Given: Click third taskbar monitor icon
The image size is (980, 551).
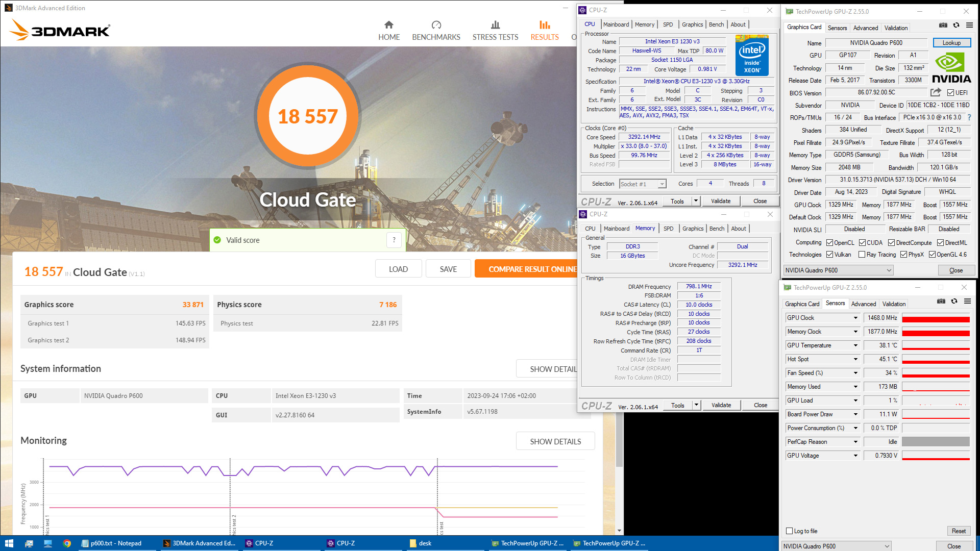Looking at the screenshot, I should point(48,543).
